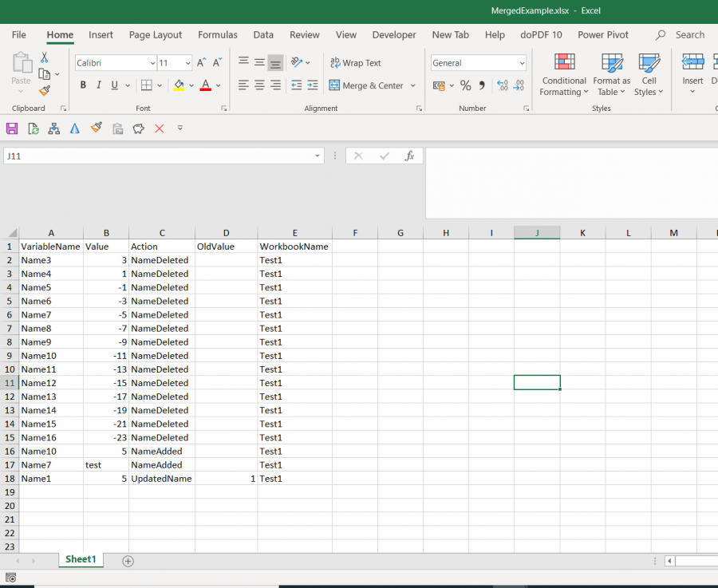Click the purple Save icon in quick toolbar
This screenshot has height=588, width=718.
click(12, 128)
